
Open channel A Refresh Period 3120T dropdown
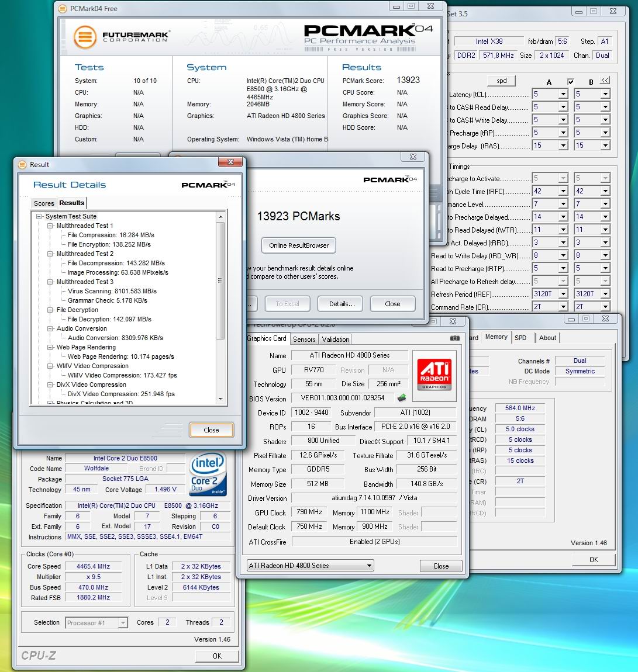[563, 294]
